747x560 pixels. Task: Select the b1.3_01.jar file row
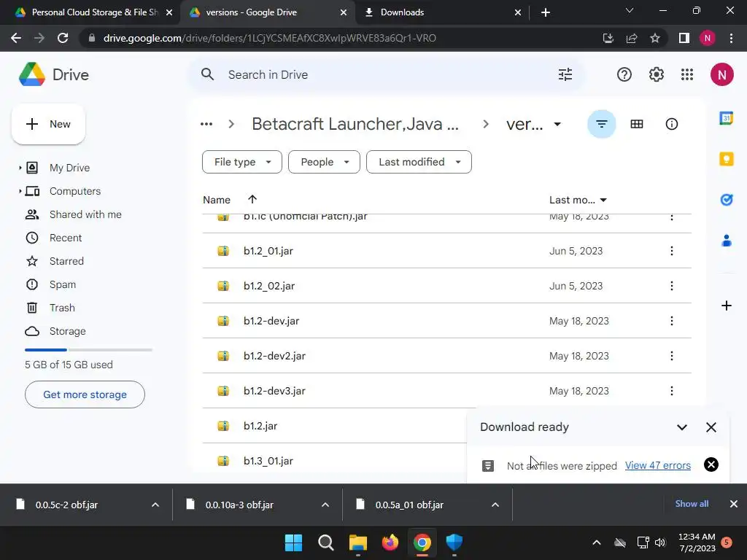(334, 461)
